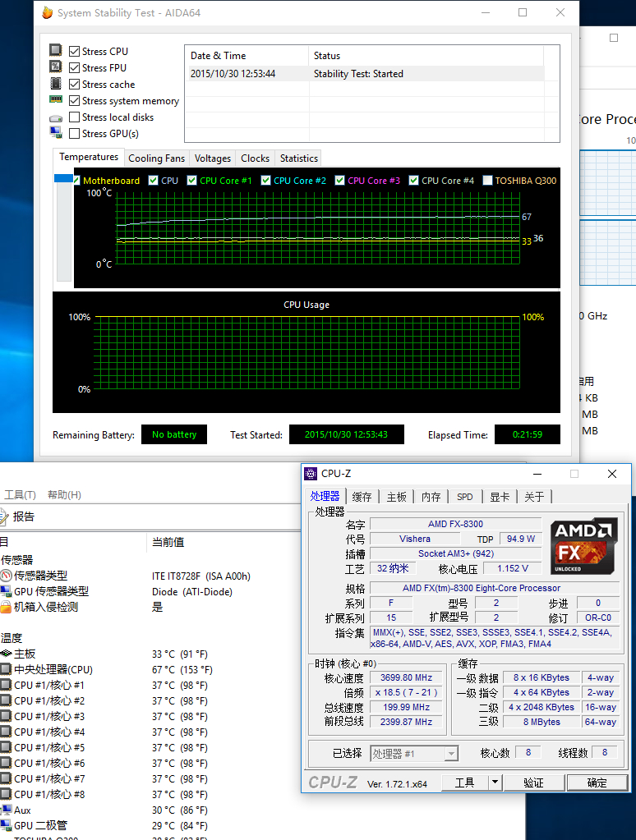Click the CPU chip icon beside Stress CPU
The height and width of the screenshot is (840, 636).
point(56,50)
